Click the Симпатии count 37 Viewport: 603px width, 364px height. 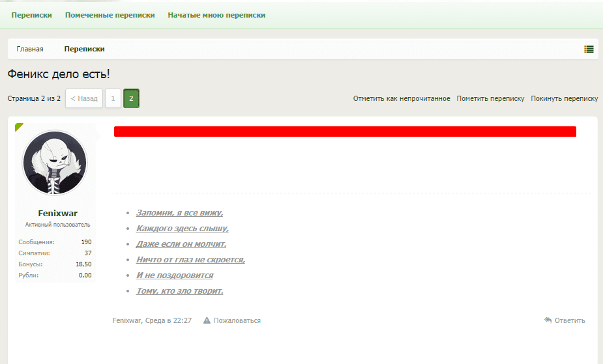point(88,253)
